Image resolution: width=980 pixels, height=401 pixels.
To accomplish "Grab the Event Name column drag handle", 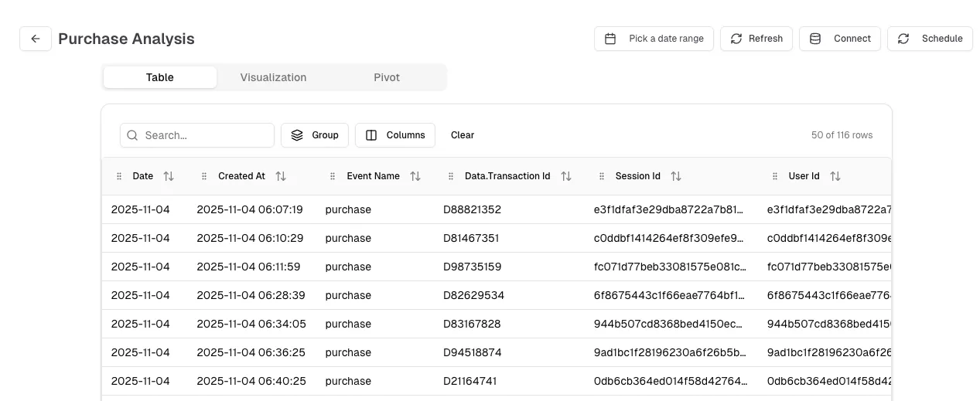I will pos(333,176).
